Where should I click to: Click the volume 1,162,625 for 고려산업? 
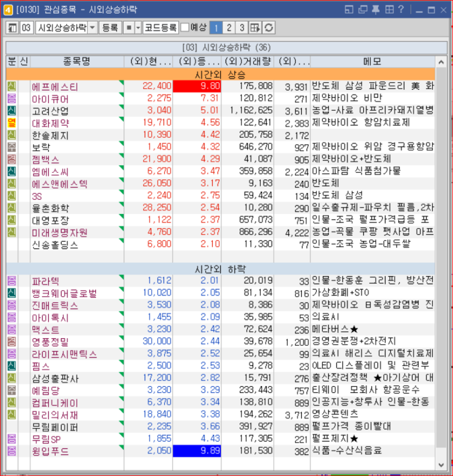point(251,110)
